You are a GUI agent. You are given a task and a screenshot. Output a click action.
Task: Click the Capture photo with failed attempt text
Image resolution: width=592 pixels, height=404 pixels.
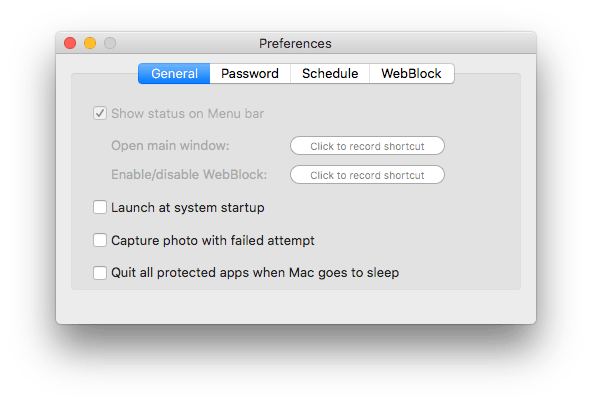pos(213,241)
